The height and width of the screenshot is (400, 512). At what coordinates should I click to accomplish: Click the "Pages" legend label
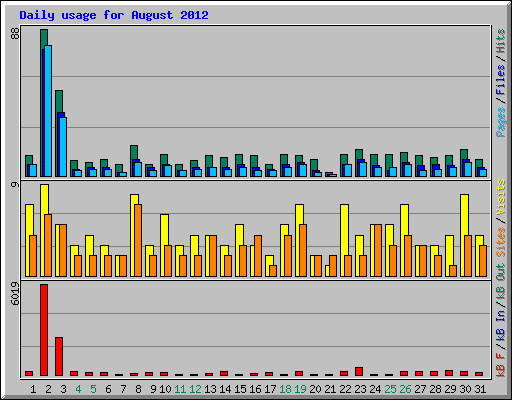[501, 122]
